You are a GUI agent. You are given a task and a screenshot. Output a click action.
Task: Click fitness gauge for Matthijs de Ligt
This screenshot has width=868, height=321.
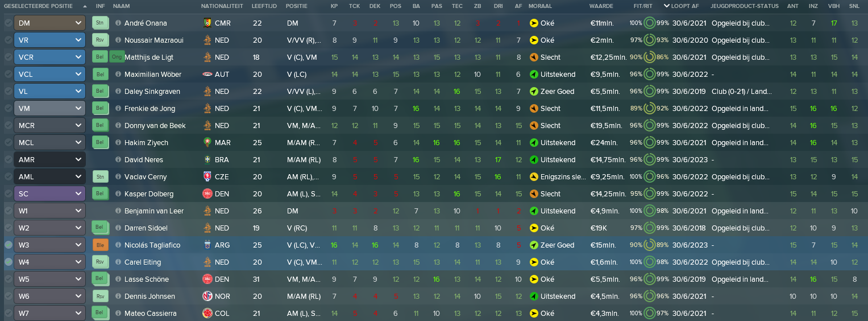[x=650, y=57]
